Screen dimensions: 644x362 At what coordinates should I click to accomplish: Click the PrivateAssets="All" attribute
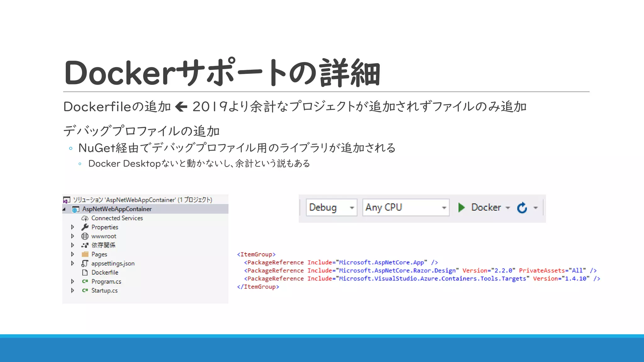(x=552, y=271)
